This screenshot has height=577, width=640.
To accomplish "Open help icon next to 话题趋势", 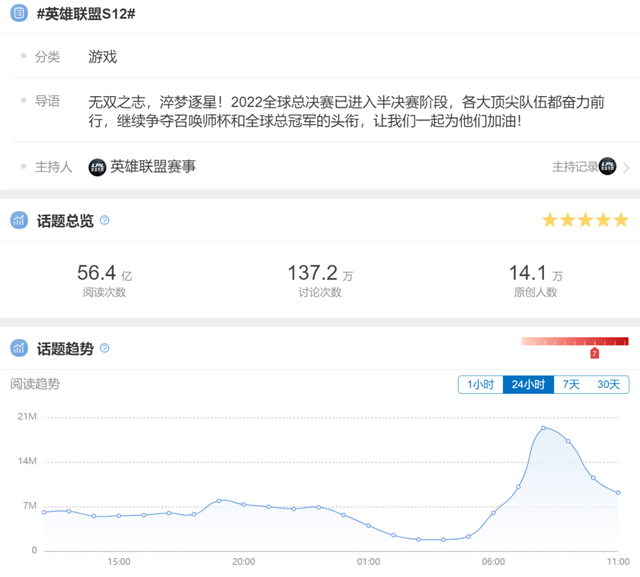I will 104,348.
